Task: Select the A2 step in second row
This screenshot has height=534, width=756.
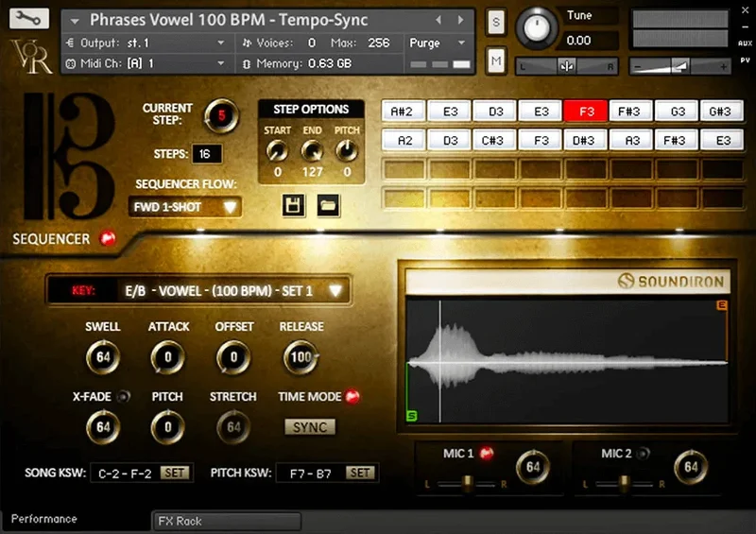Action: click(404, 141)
